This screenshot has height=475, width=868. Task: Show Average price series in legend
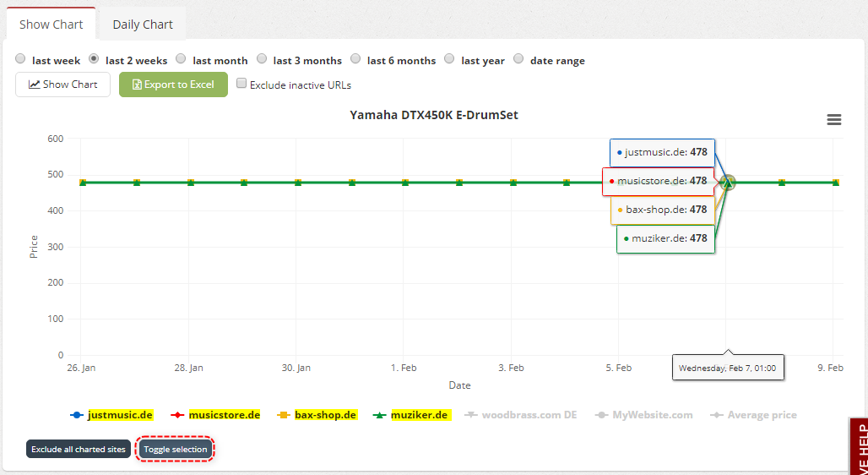[x=753, y=415]
